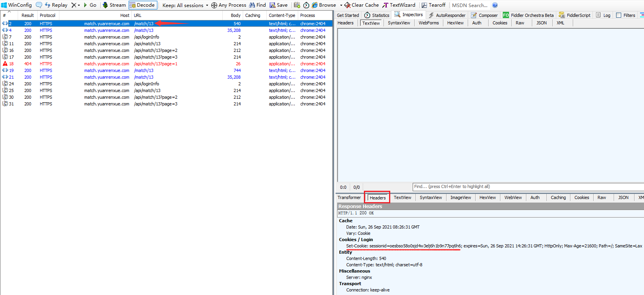Select the 404 session row 18
This screenshot has height=295, width=644.
[x=106, y=64]
